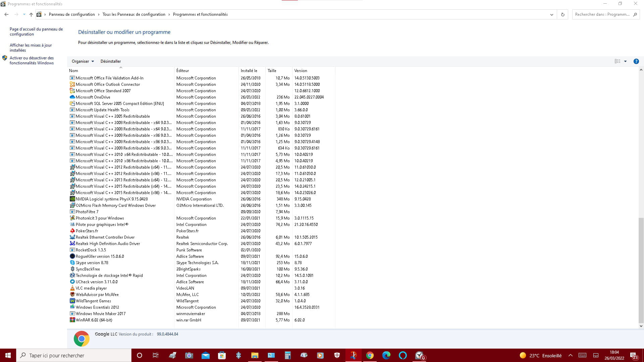
Task: Click the blue help question mark icon
Action: [636, 61]
